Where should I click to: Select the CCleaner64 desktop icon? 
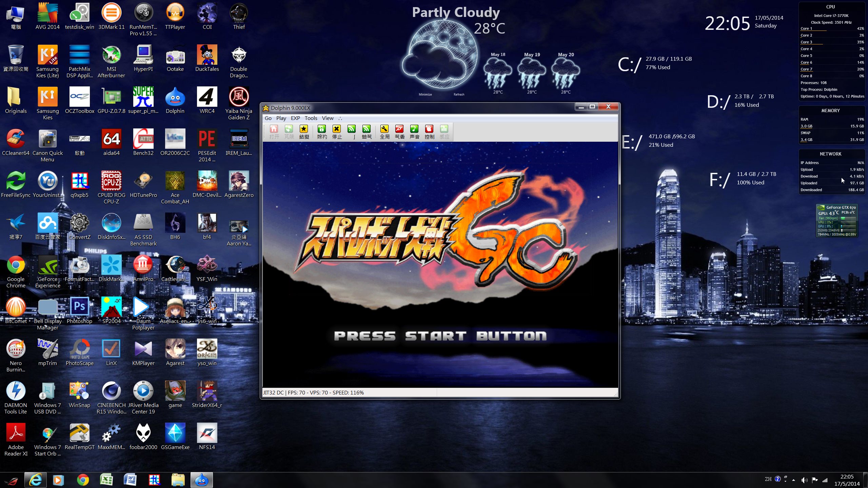16,142
